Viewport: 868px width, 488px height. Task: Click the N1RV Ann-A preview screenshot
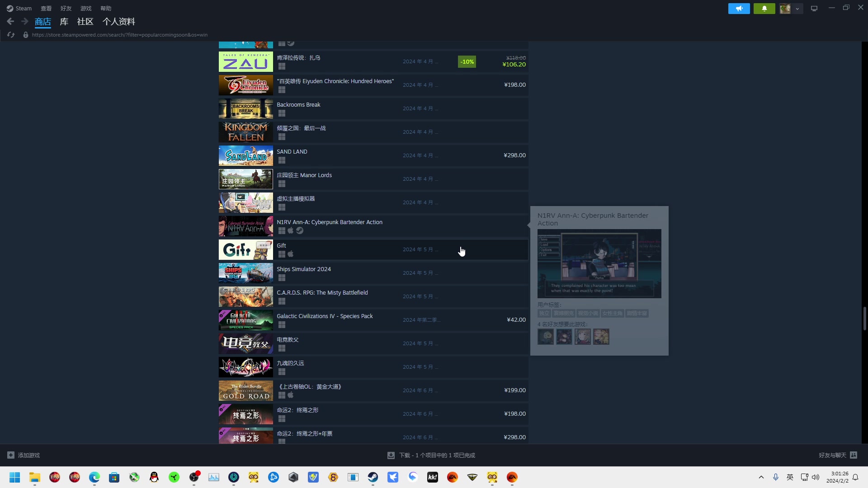[599, 263]
